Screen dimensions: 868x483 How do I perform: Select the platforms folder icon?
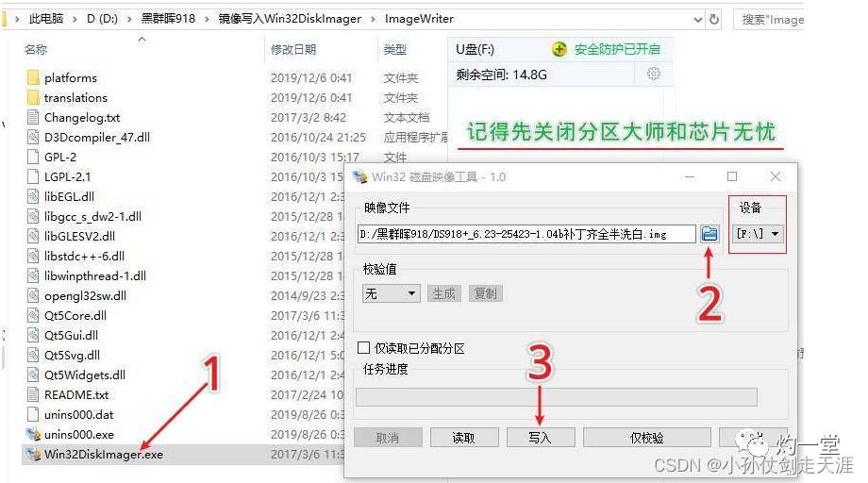click(33, 77)
